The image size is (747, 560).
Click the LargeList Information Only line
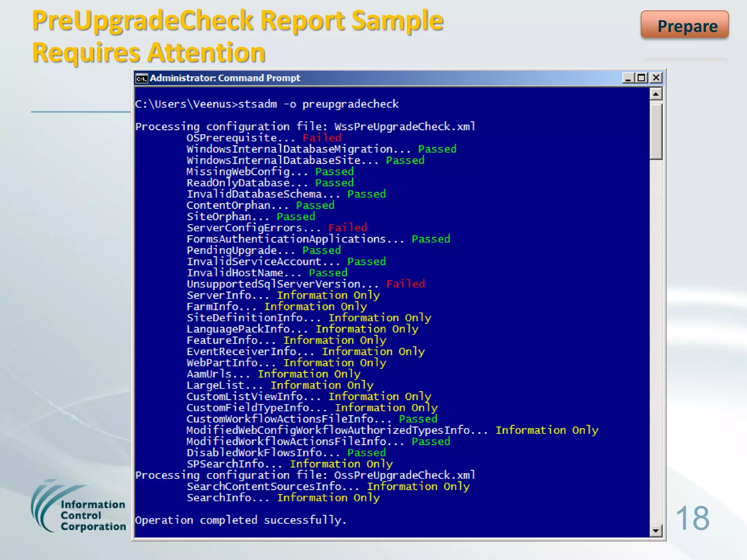(x=280, y=385)
